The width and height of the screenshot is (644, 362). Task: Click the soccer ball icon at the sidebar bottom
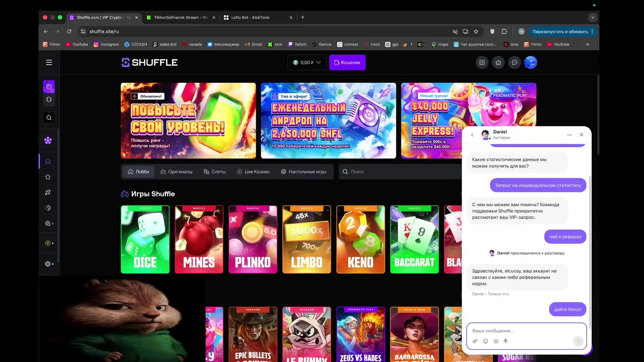point(48,264)
